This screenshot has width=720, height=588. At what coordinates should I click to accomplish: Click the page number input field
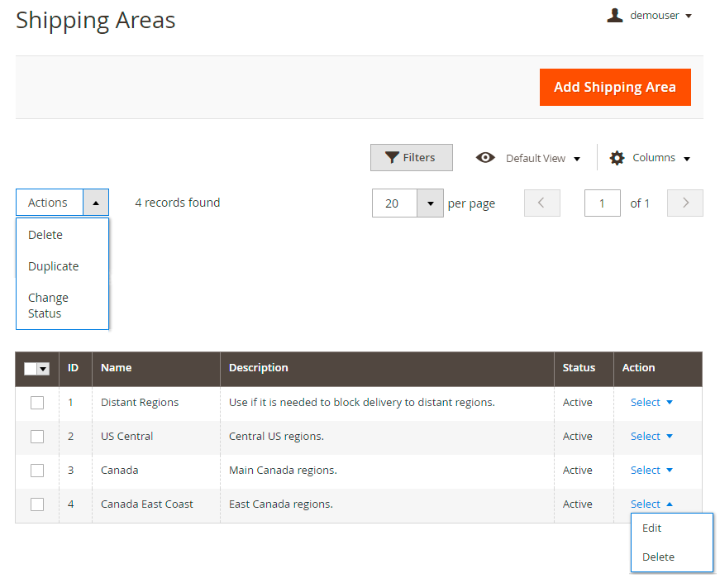click(x=602, y=203)
